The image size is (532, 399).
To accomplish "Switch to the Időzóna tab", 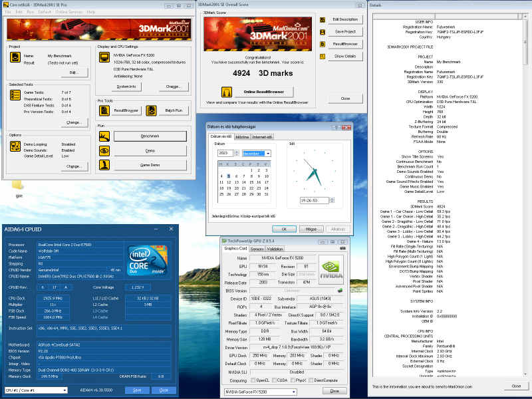I will (242, 137).
